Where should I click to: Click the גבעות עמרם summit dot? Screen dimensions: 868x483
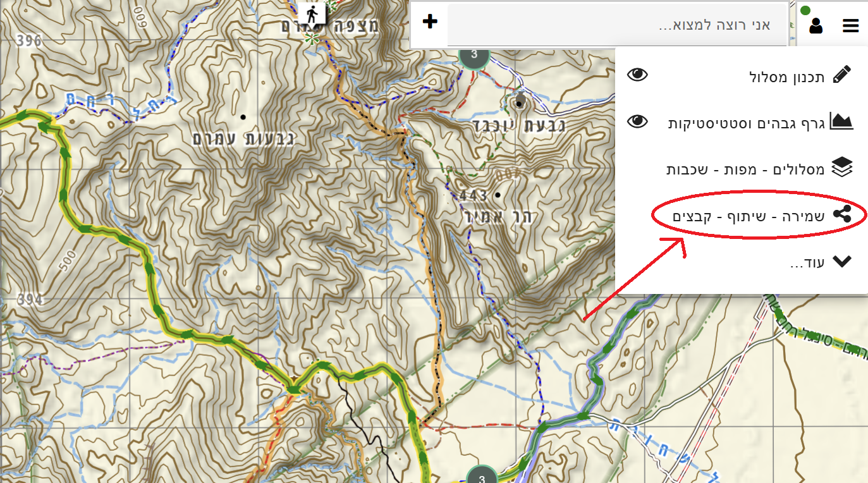coord(243,117)
